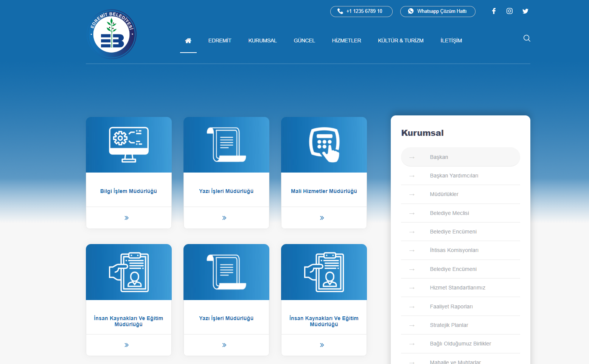
Task: Click the Bilgi İşlem Müdürlüğü computer icon
Action: tap(129, 145)
